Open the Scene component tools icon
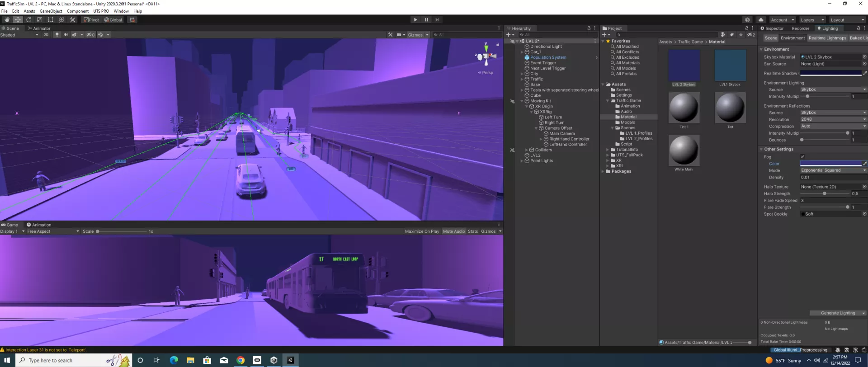Image resolution: width=868 pixels, height=367 pixels. point(390,35)
